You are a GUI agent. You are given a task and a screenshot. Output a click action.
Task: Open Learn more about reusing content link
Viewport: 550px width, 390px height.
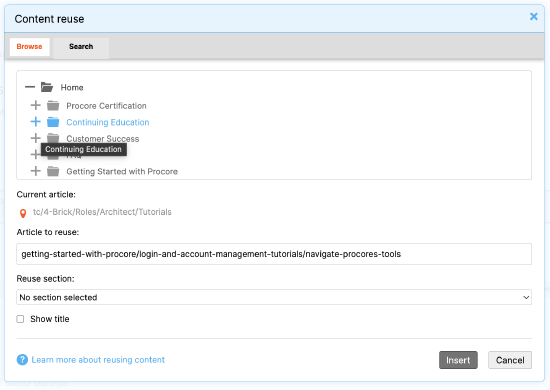click(x=98, y=360)
